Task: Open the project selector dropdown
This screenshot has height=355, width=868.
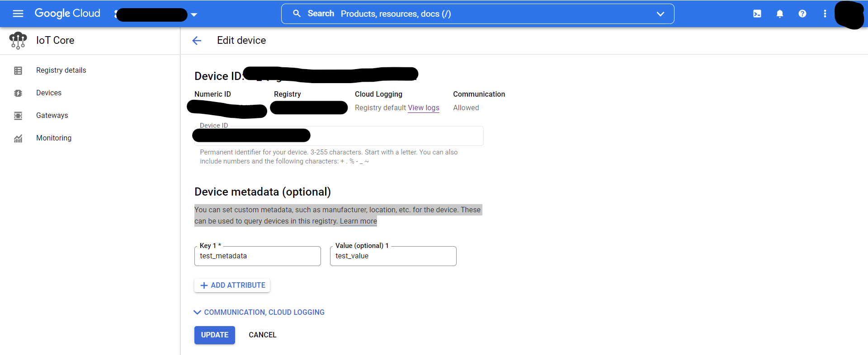Action: coord(194,14)
